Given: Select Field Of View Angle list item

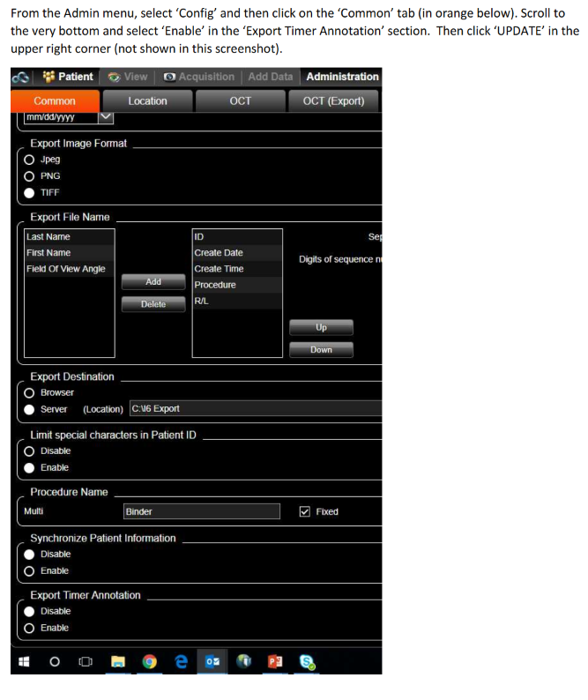Looking at the screenshot, I should (70, 269).
